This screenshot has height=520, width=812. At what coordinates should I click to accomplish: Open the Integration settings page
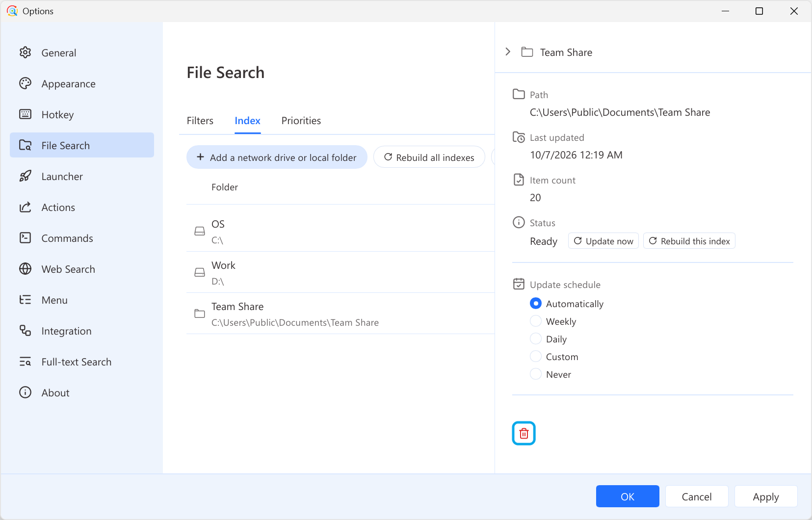(x=82, y=331)
